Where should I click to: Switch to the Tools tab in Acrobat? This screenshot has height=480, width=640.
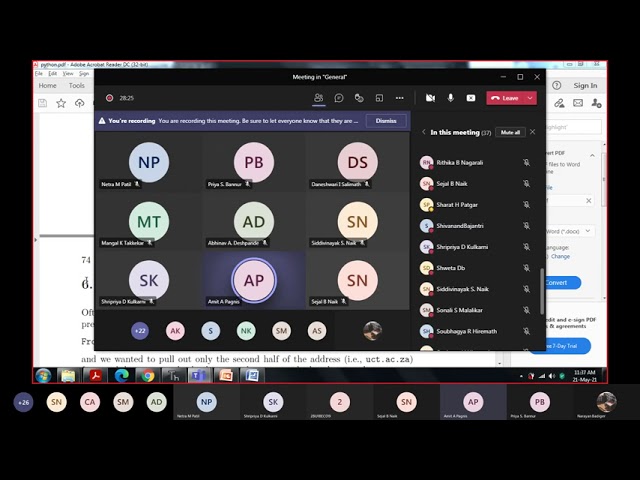pos(76,85)
